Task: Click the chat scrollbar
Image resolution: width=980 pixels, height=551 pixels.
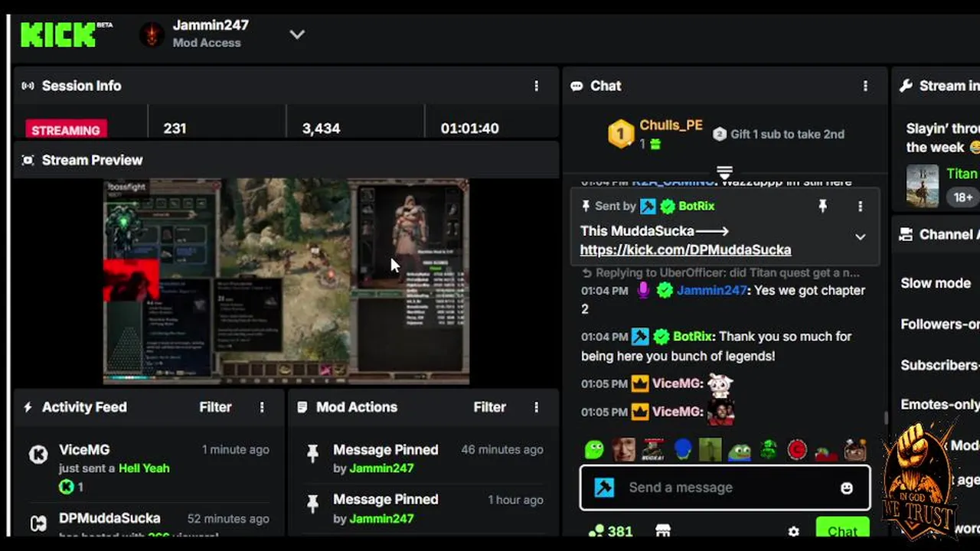Action: coord(887,419)
